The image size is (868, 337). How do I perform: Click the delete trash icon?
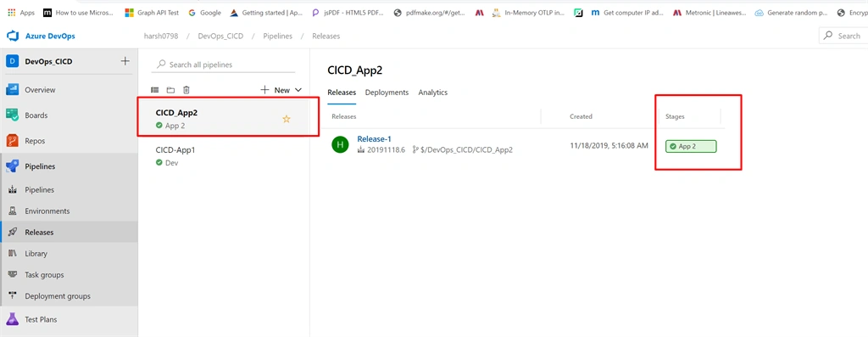(186, 90)
